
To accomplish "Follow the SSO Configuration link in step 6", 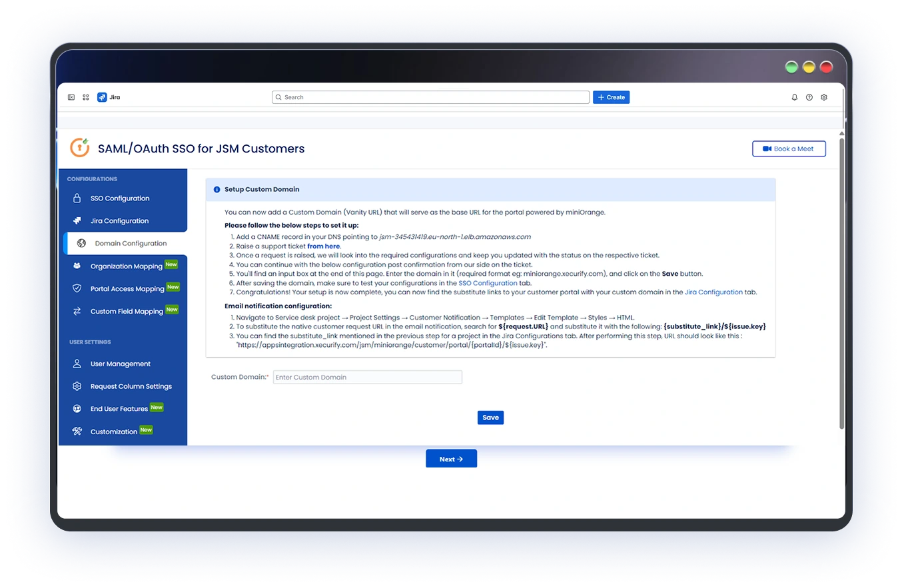I will click(488, 283).
